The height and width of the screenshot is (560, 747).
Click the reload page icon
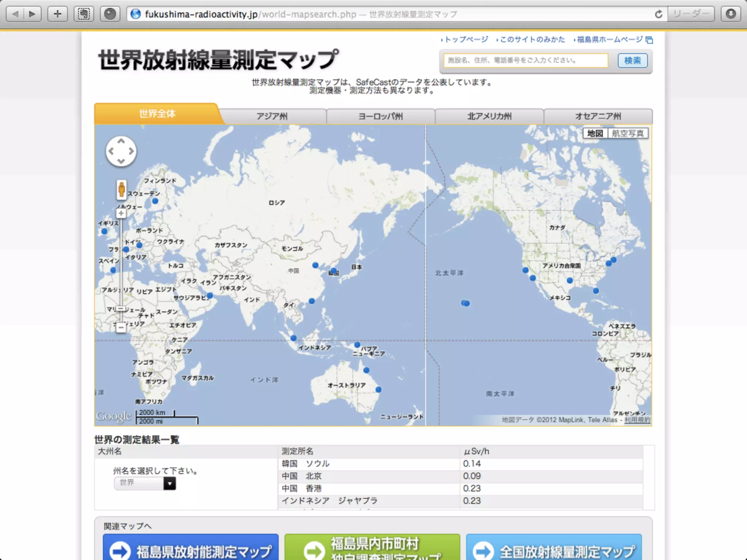tap(658, 14)
